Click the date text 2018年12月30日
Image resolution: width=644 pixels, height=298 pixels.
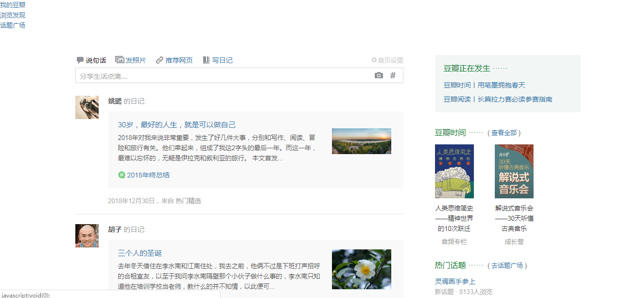point(131,201)
